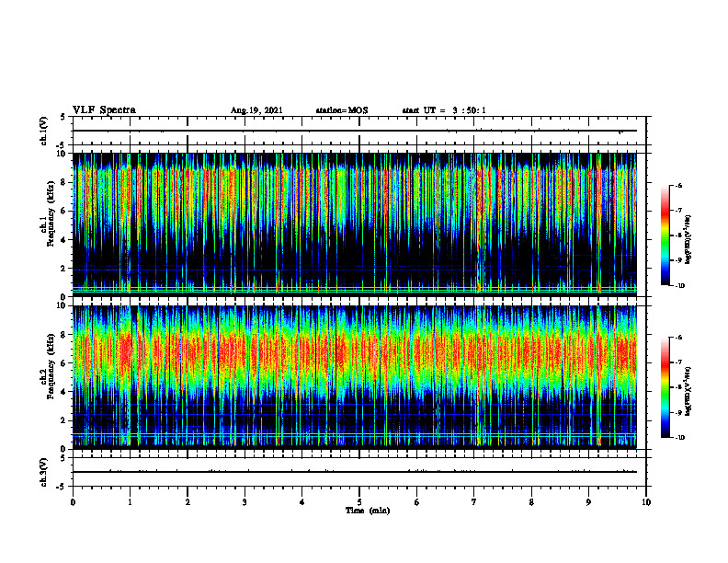Select the ch.2 "Frequency (kHz)" axis label
This screenshot has width=728, height=563.
pyautogui.click(x=51, y=367)
